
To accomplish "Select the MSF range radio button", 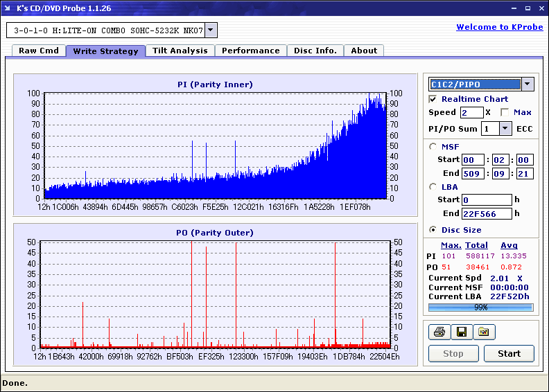I will [x=433, y=146].
